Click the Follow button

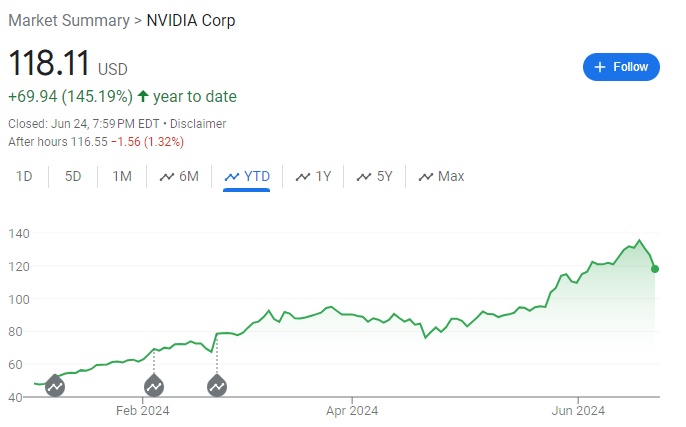[x=621, y=67]
